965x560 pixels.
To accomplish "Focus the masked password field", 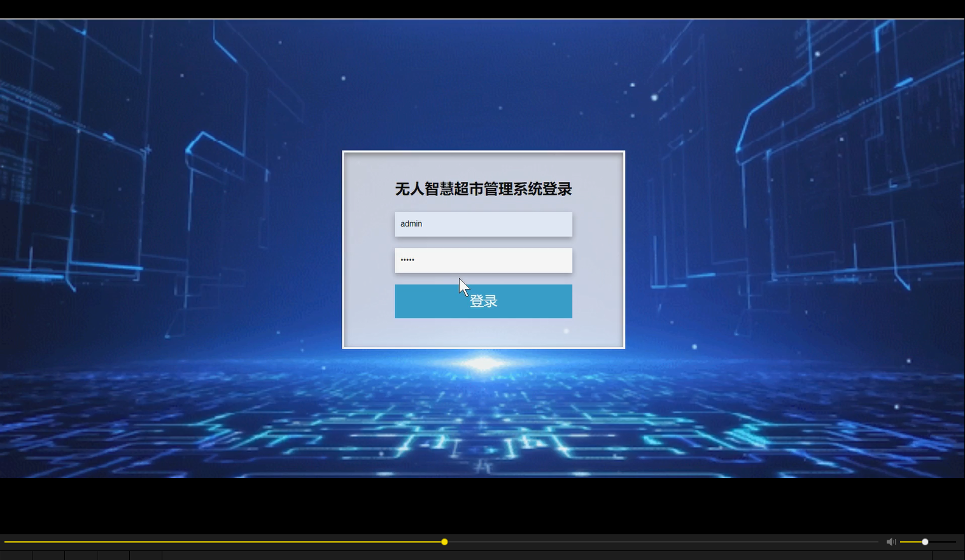I will coord(483,260).
